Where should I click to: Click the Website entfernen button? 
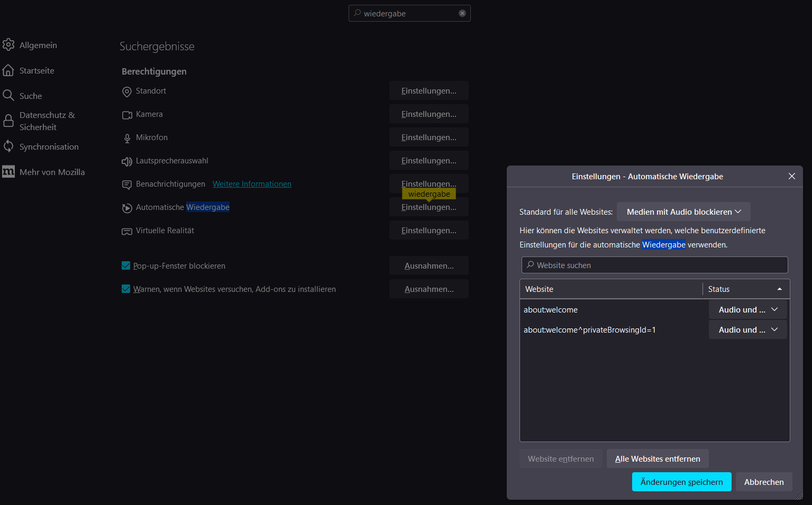[x=561, y=458]
